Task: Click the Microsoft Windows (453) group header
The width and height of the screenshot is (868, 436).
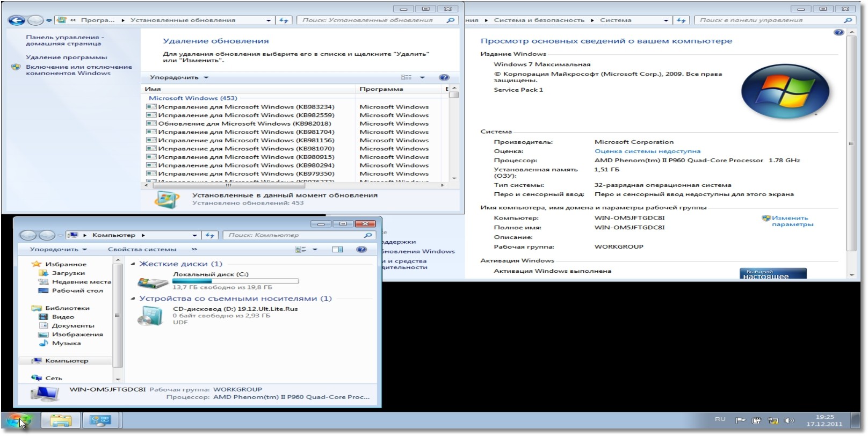Action: point(193,98)
